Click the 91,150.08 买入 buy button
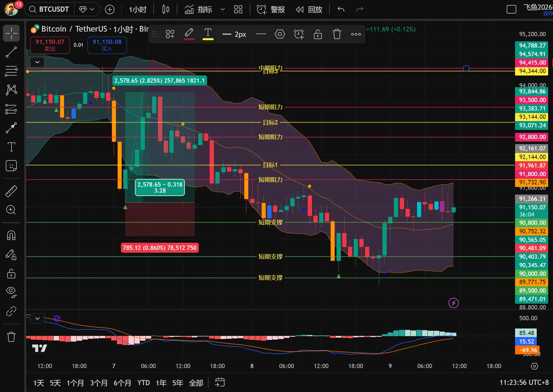The height and width of the screenshot is (392, 553). 107,45
